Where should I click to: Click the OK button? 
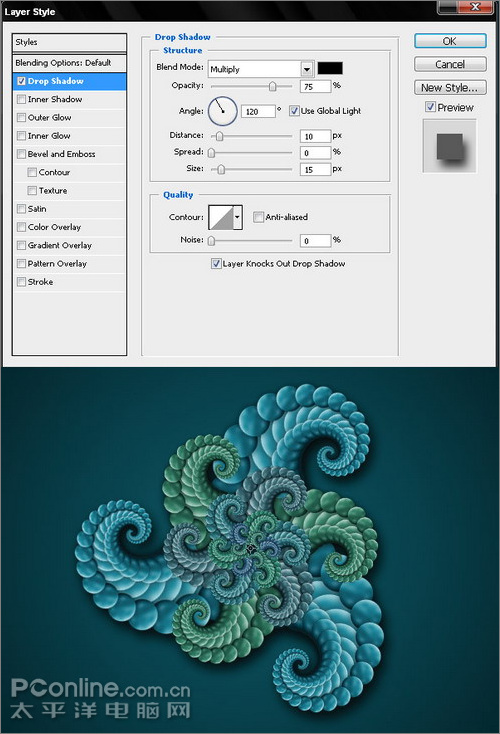tap(450, 41)
